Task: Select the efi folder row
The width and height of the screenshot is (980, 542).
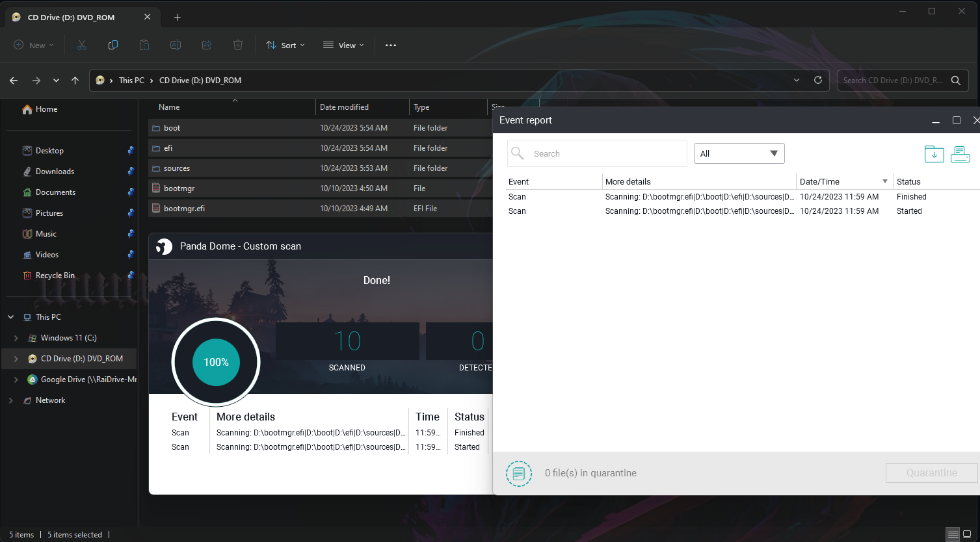Action: (320, 148)
